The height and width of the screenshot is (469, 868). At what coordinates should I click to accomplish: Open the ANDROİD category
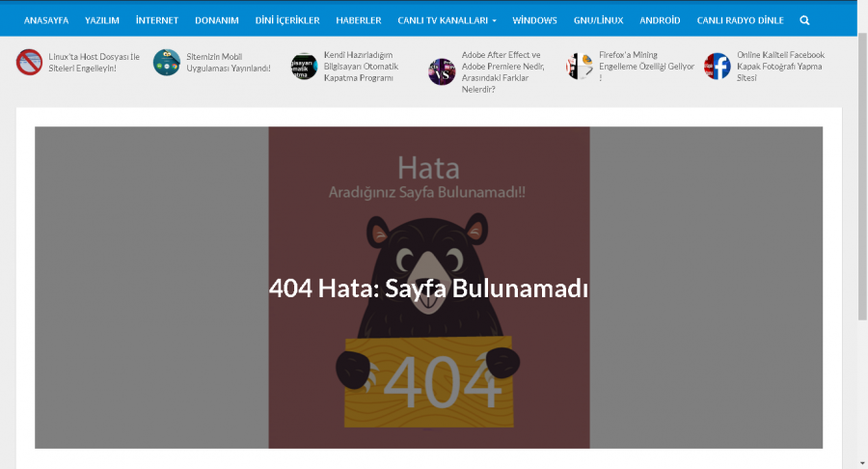[660, 20]
